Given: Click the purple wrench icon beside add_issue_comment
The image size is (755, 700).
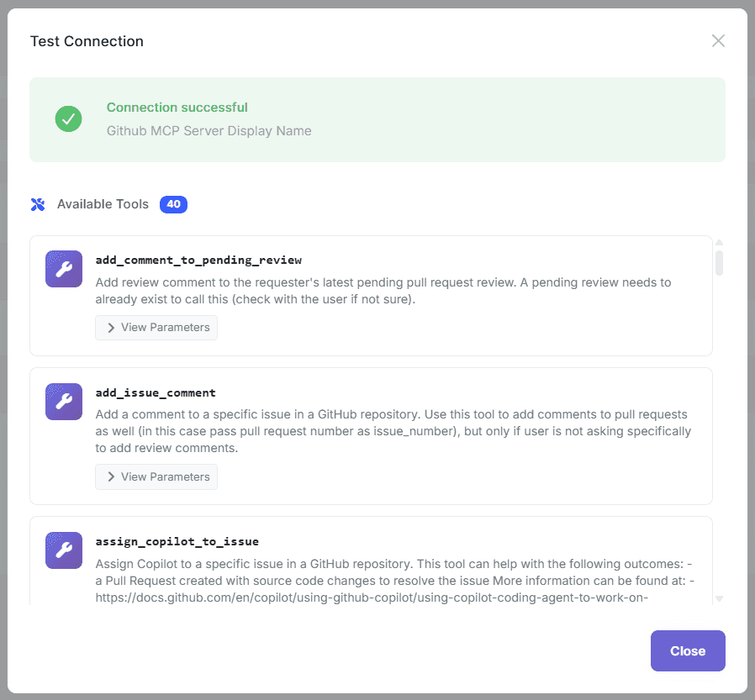Looking at the screenshot, I should click(x=63, y=402).
